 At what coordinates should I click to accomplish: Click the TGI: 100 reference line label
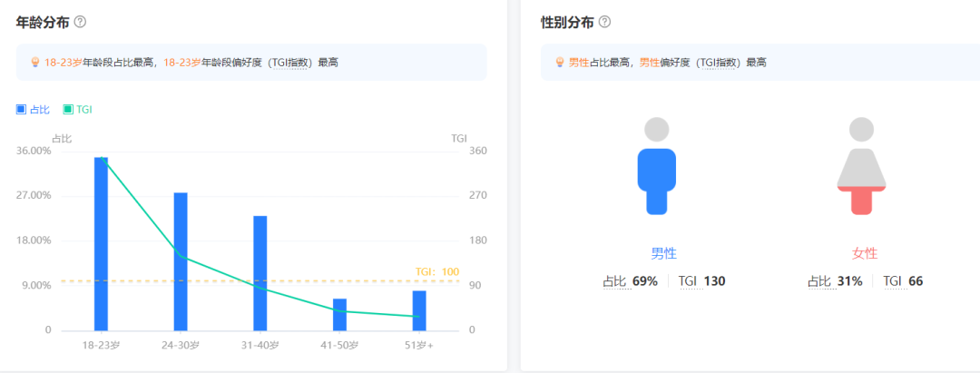pos(437,271)
